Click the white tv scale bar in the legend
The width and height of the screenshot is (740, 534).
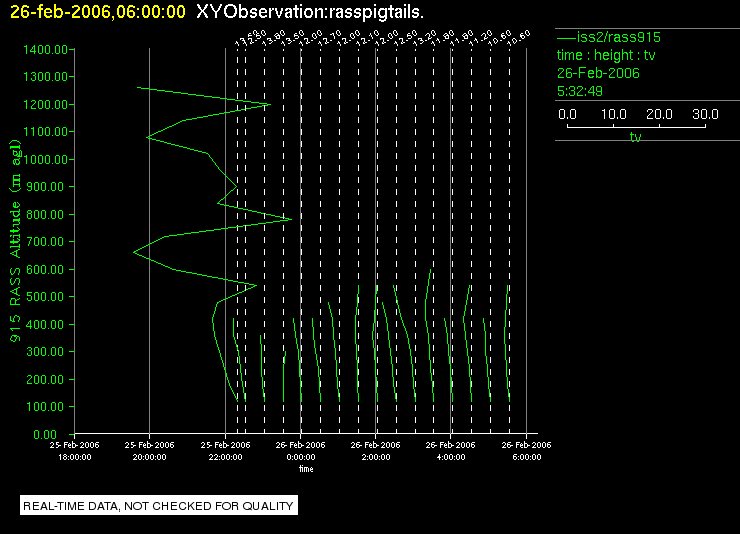coord(636,126)
